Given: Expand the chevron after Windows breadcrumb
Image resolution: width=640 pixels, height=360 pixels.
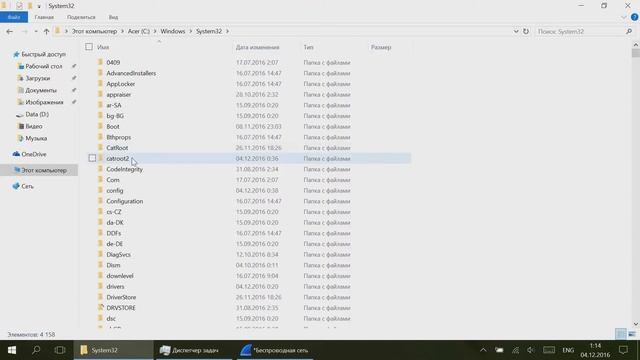Looking at the screenshot, I should [191, 31].
